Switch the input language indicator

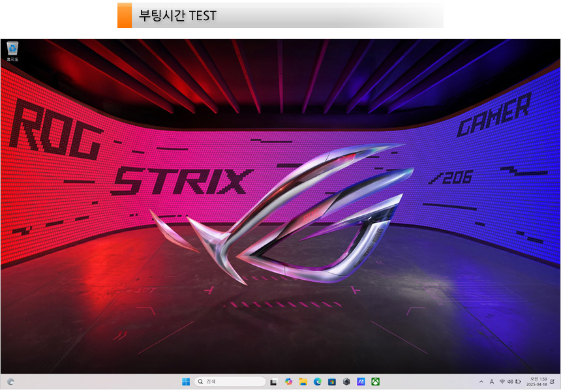click(x=492, y=382)
